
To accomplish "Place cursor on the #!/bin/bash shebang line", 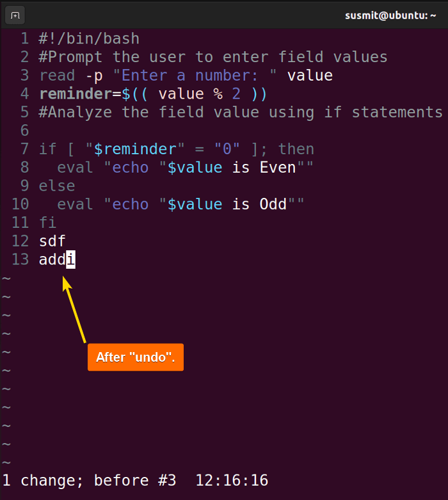I will (x=89, y=39).
